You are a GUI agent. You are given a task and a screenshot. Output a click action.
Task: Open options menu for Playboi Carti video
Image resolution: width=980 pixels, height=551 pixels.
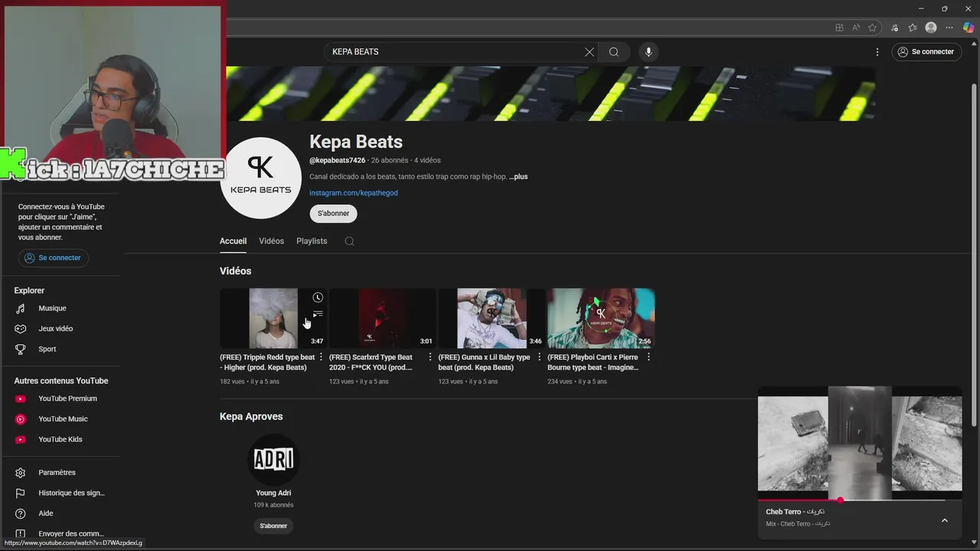pyautogui.click(x=648, y=357)
